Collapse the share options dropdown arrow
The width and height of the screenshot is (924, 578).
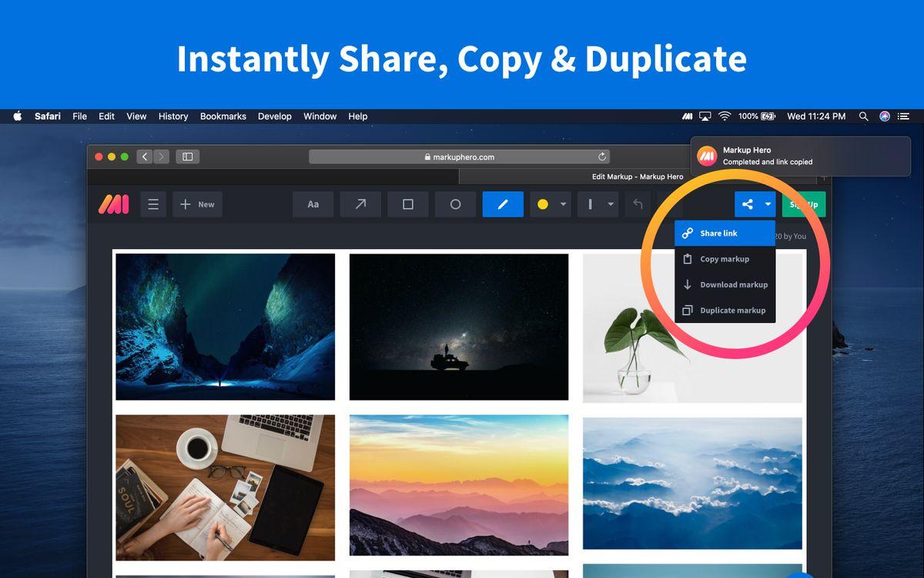click(x=768, y=204)
